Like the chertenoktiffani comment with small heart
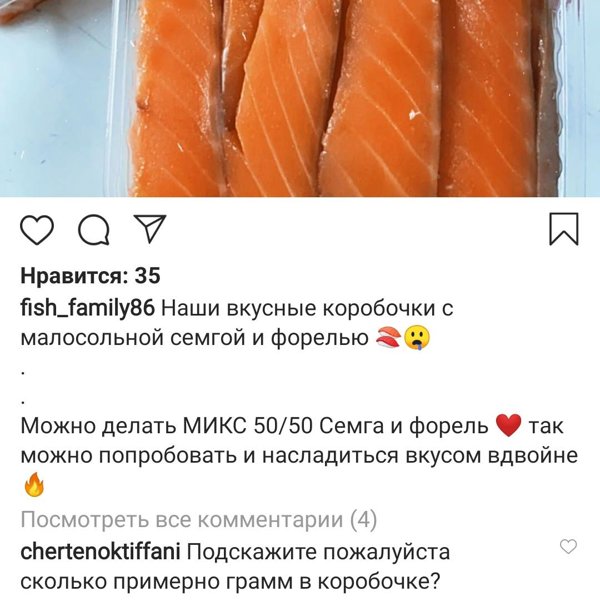Image resolution: width=600 pixels, height=600 pixels. [568, 546]
